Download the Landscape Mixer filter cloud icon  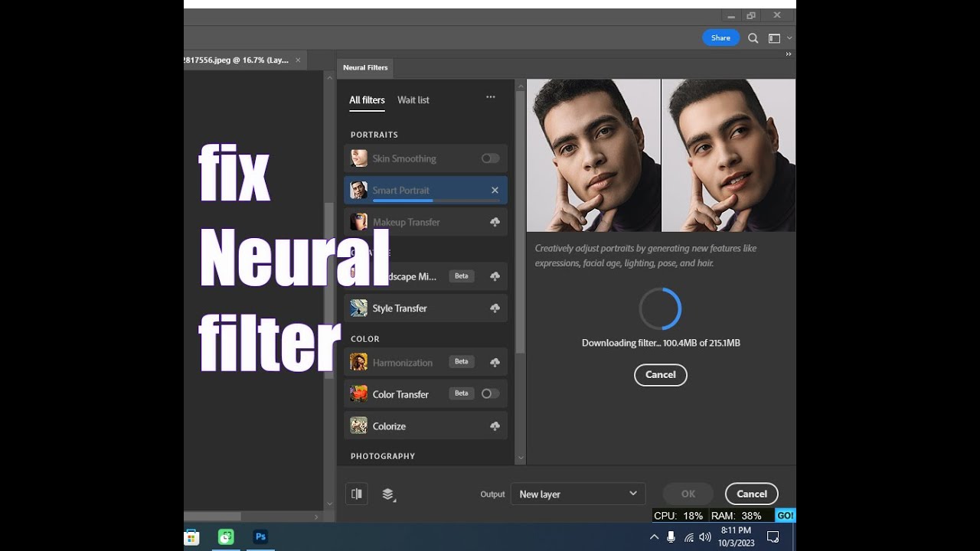[495, 276]
